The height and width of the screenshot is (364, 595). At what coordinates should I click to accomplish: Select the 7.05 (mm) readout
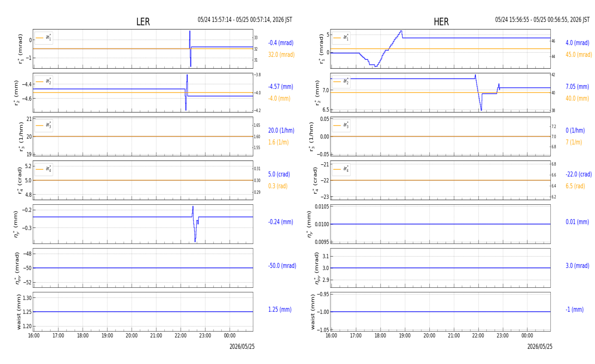pyautogui.click(x=577, y=86)
